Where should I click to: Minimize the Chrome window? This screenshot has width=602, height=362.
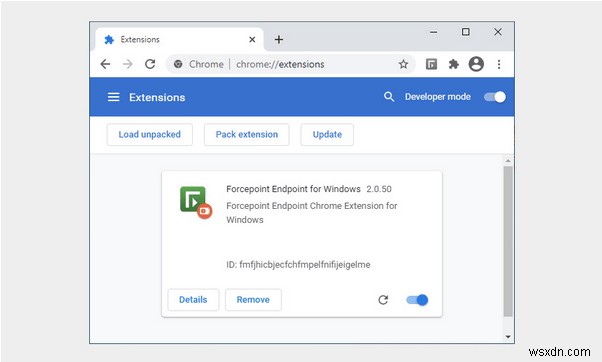(433, 32)
